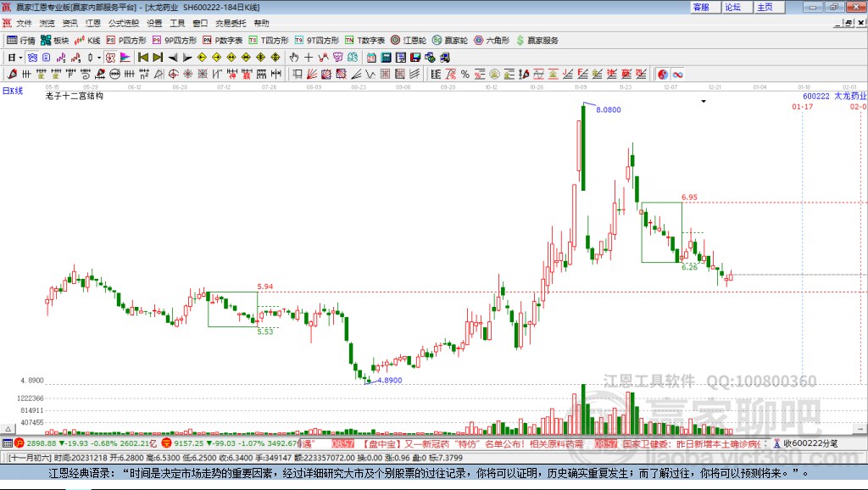This screenshot has height=490, width=868.
Task: Click the 老子十二宫结构 chart title
Action: tap(75, 96)
